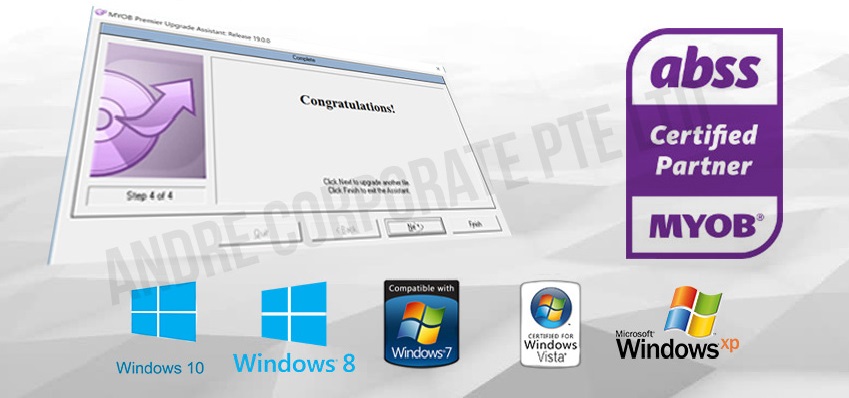Screen dimensions: 849x398
Task: Click the blue Windows 10 logo
Action: [164, 311]
